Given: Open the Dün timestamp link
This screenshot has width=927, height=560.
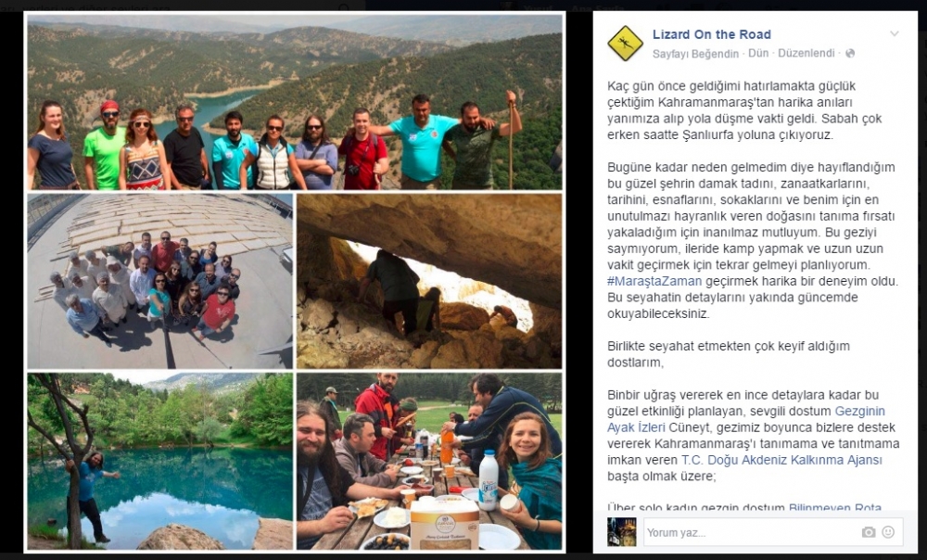Looking at the screenshot, I should click(x=758, y=53).
